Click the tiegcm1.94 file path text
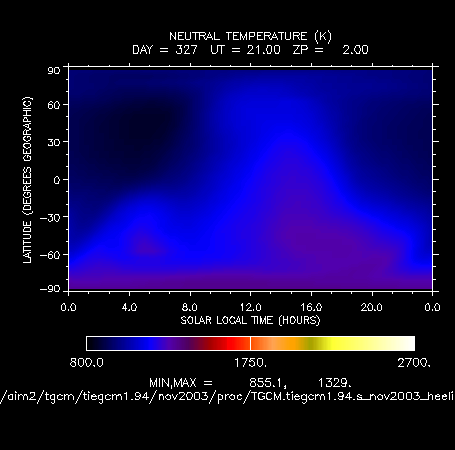Image resolution: width=455 pixels, height=450 pixels. tap(227, 397)
